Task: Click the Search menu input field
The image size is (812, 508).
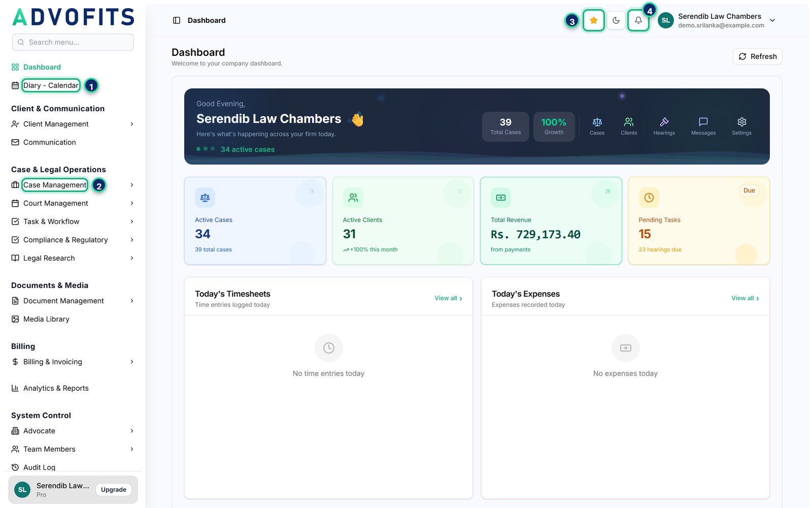Action: tap(73, 42)
